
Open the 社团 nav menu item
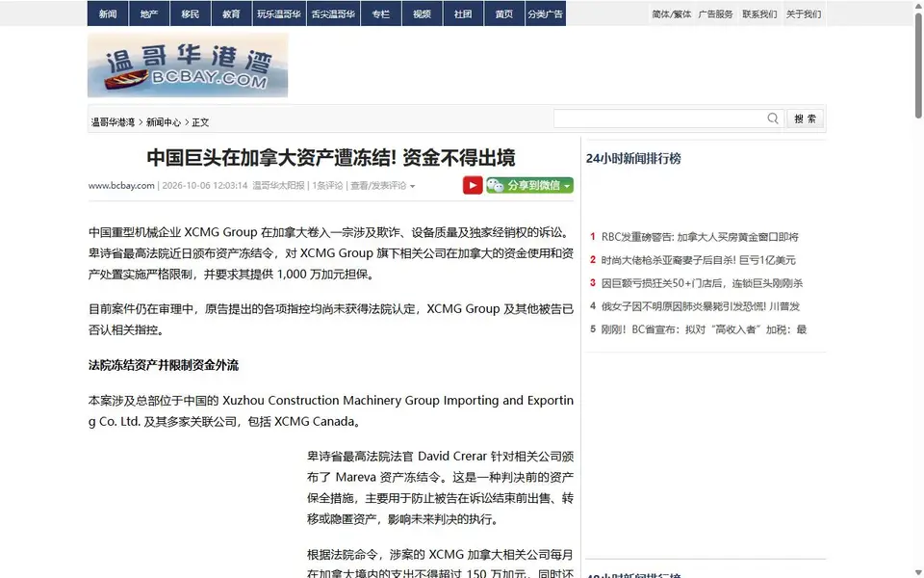463,13
